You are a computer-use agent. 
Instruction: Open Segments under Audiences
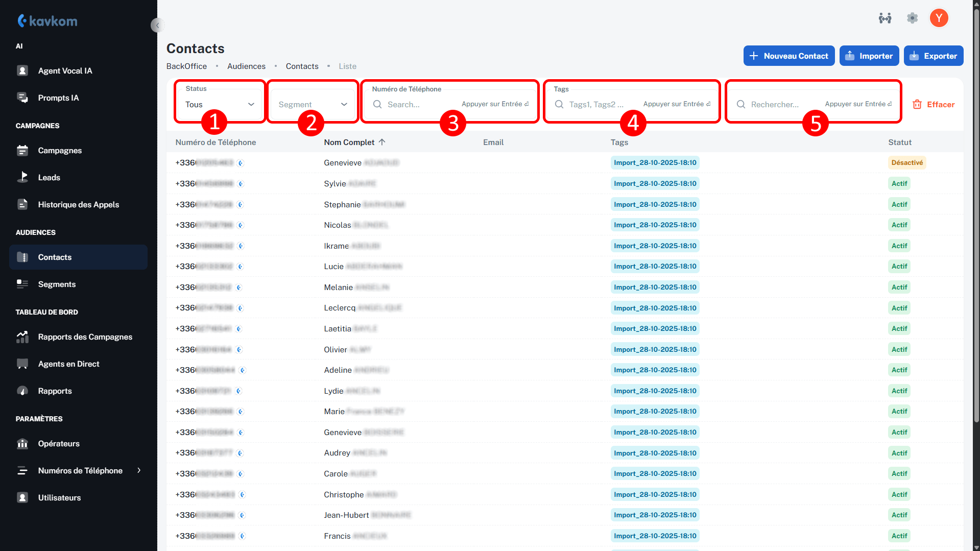click(57, 284)
